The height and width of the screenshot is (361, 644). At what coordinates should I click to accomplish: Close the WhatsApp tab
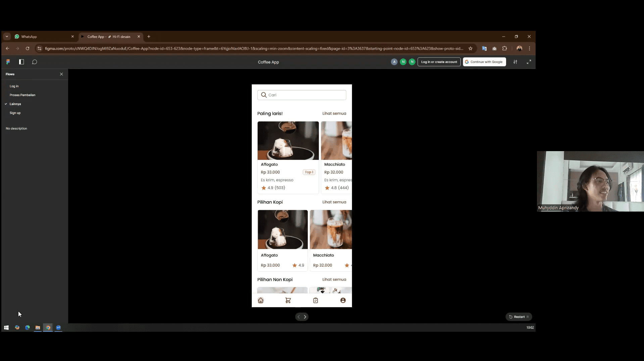coord(72,37)
